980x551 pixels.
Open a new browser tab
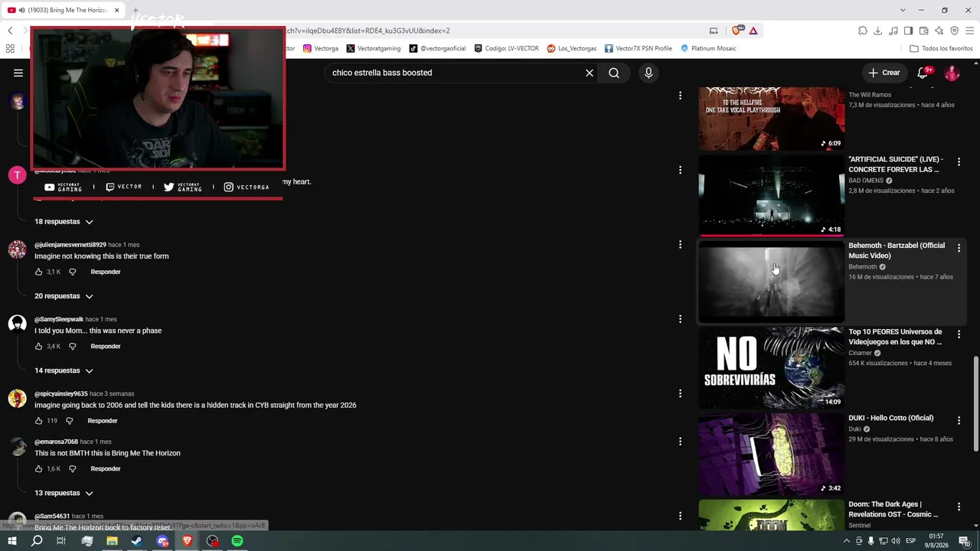point(136,10)
